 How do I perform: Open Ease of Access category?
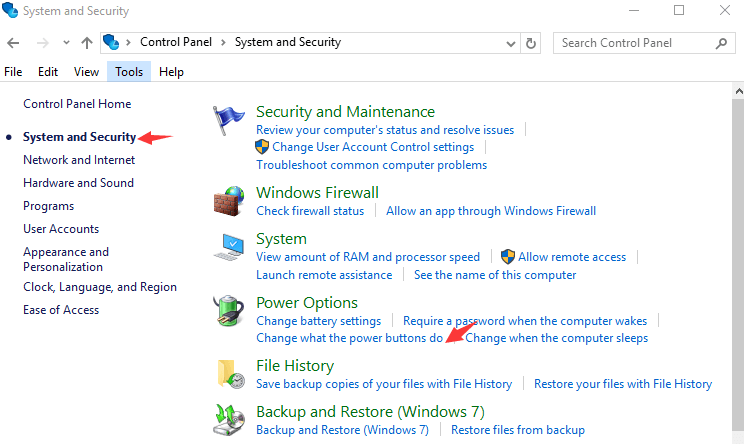pos(61,310)
